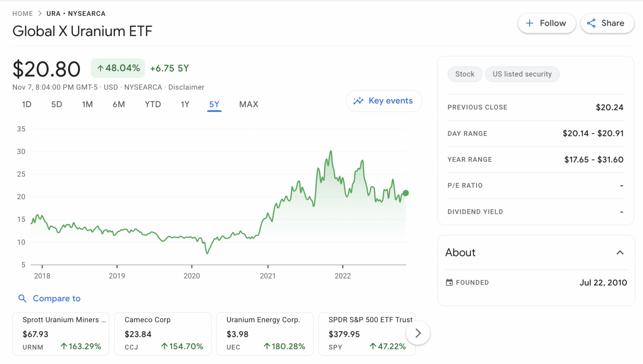Click the Follow button
The image size is (643, 364).
[x=547, y=23]
